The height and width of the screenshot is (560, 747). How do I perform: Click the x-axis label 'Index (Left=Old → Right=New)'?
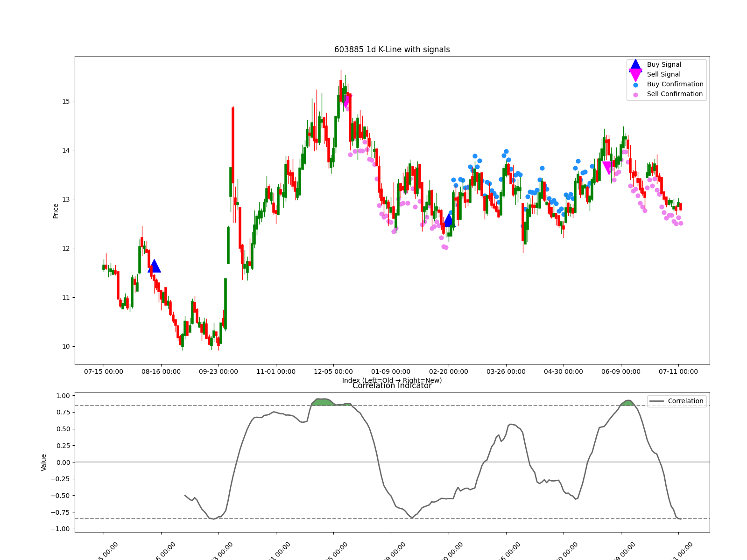coord(392,380)
